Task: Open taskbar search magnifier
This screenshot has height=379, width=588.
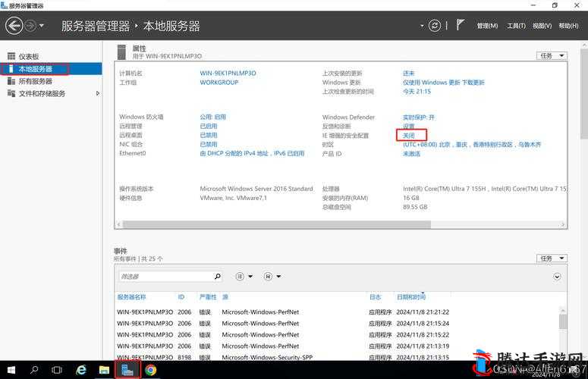Action: pos(34,370)
